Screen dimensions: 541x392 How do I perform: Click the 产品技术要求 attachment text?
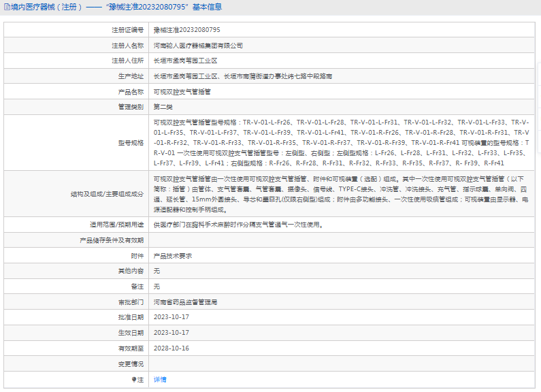[x=173, y=256]
